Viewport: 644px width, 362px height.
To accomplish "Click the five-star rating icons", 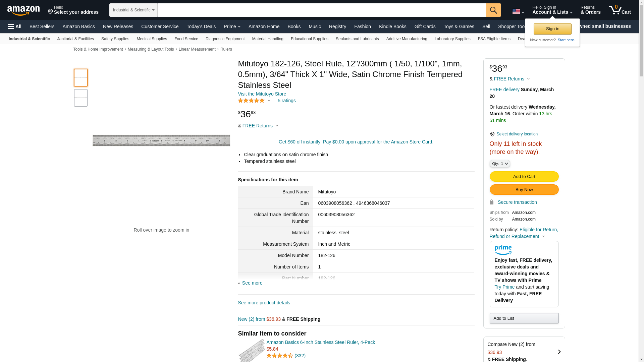I will coord(251,101).
